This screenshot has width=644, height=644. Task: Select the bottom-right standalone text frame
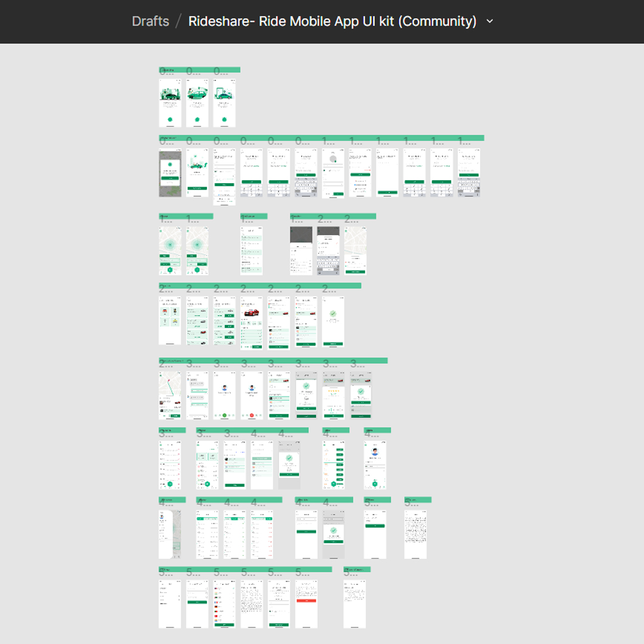(x=354, y=603)
